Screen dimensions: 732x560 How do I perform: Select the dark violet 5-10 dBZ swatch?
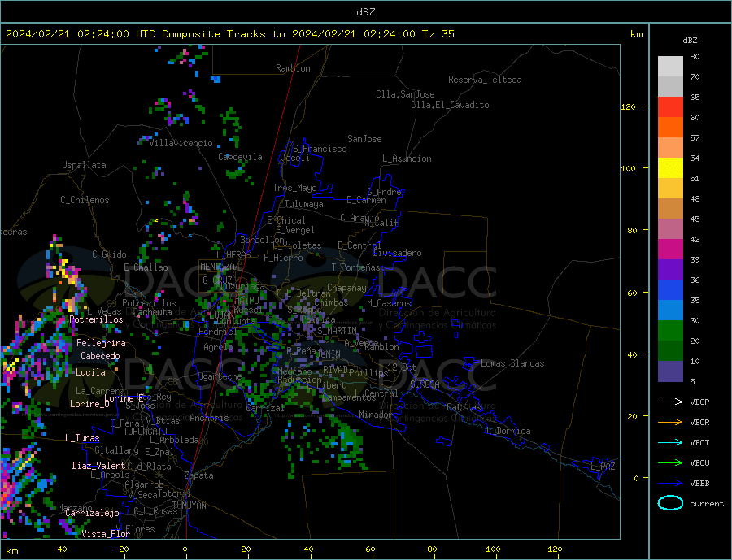click(x=670, y=371)
